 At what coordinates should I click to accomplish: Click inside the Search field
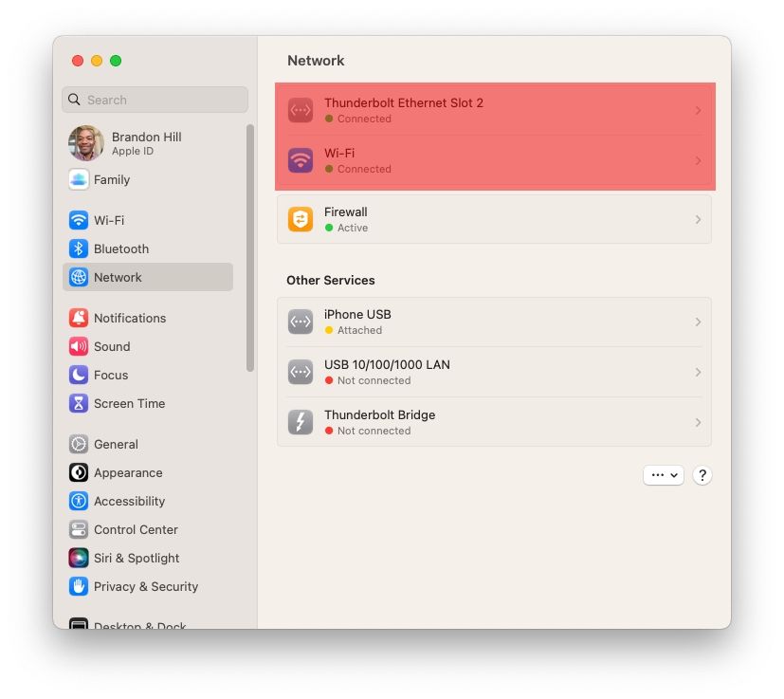[x=155, y=100]
